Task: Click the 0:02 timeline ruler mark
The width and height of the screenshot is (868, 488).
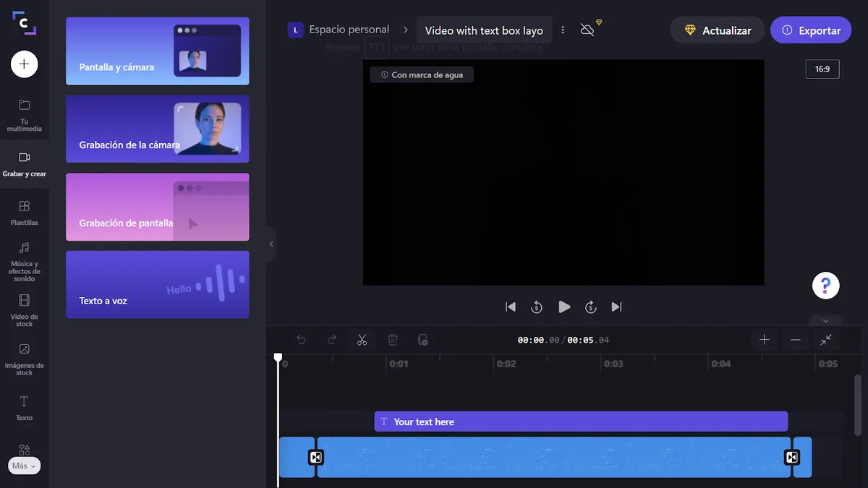Action: pos(506,364)
